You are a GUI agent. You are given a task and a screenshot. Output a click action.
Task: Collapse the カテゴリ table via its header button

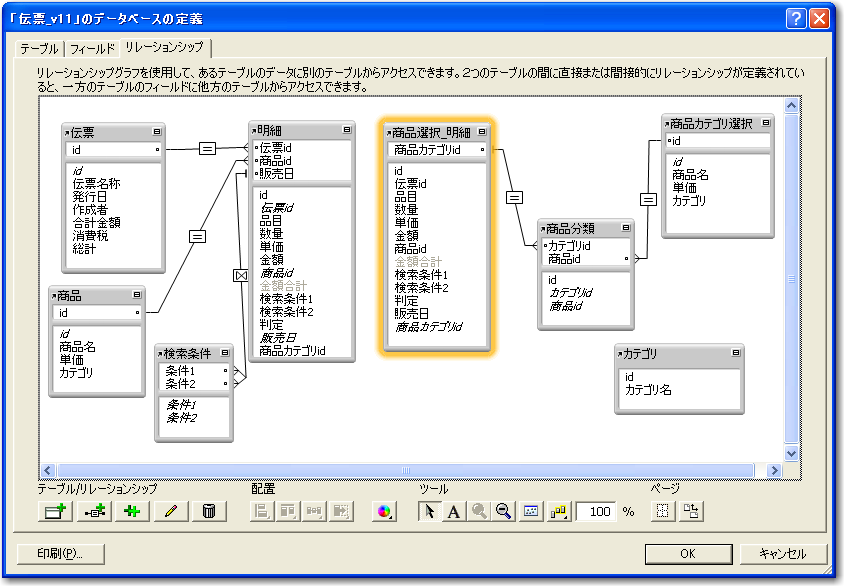pyautogui.click(x=736, y=353)
